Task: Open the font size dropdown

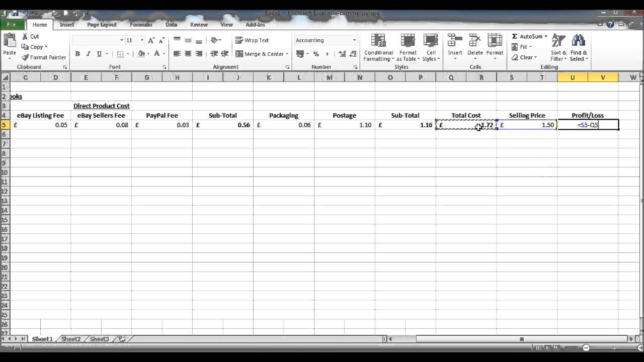Action: 141,40
